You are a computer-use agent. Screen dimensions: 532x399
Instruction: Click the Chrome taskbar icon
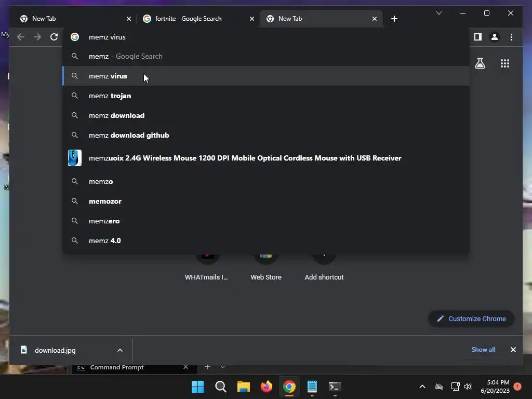(x=289, y=387)
